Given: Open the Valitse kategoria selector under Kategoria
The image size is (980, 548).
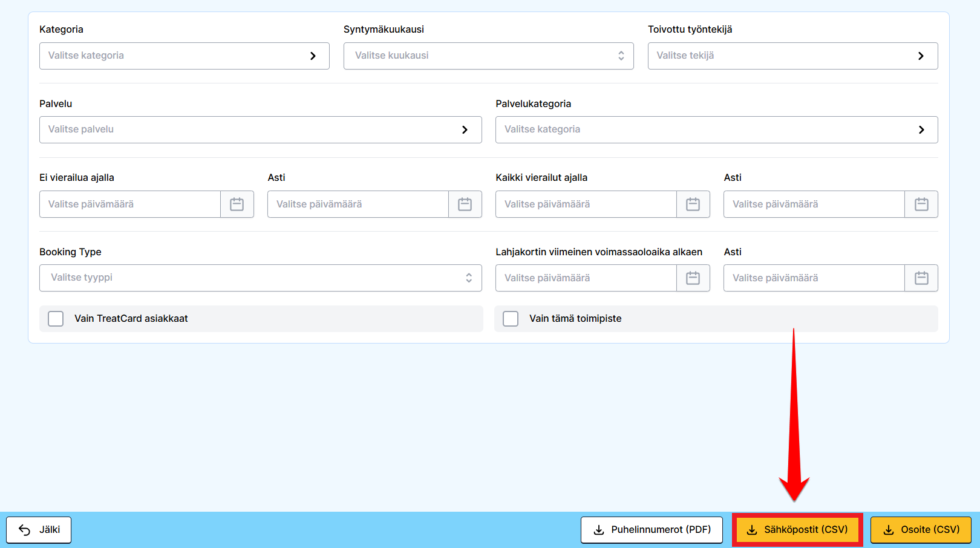Looking at the screenshot, I should coord(185,56).
